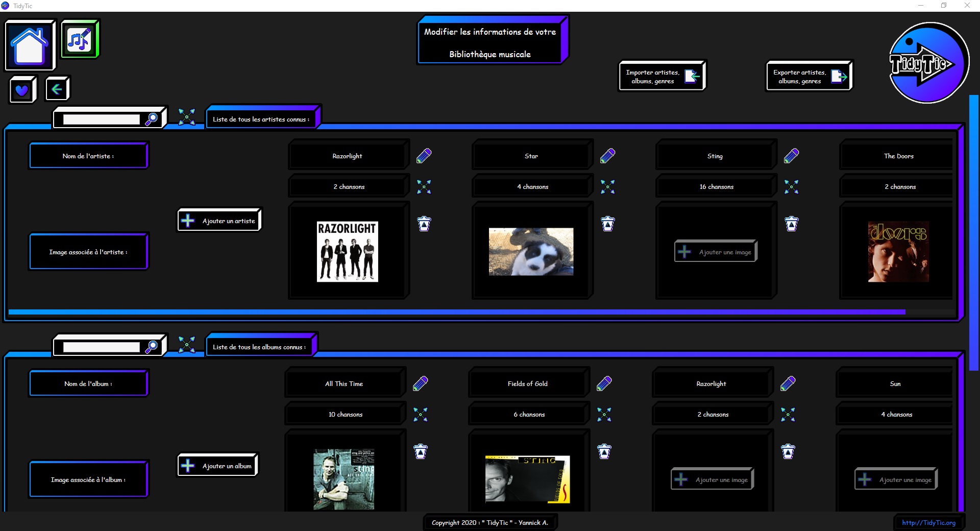This screenshot has width=980, height=531.
Task: Expand Razorlight album's 2 chansons
Action: point(788,415)
